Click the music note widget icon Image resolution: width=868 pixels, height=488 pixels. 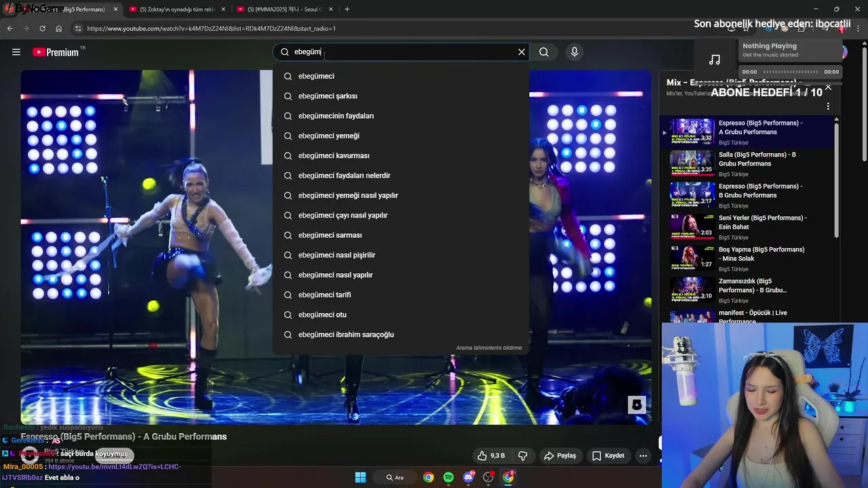715,60
